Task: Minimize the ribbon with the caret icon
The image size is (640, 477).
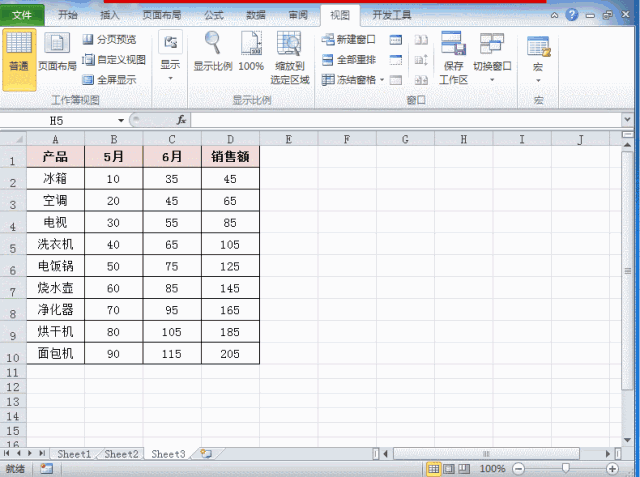Action: click(x=554, y=16)
